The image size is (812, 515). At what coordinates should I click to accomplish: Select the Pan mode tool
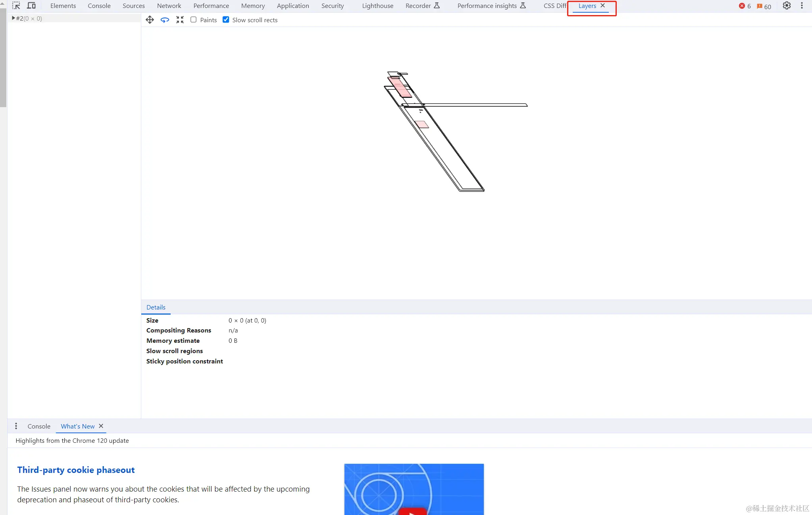click(x=150, y=20)
